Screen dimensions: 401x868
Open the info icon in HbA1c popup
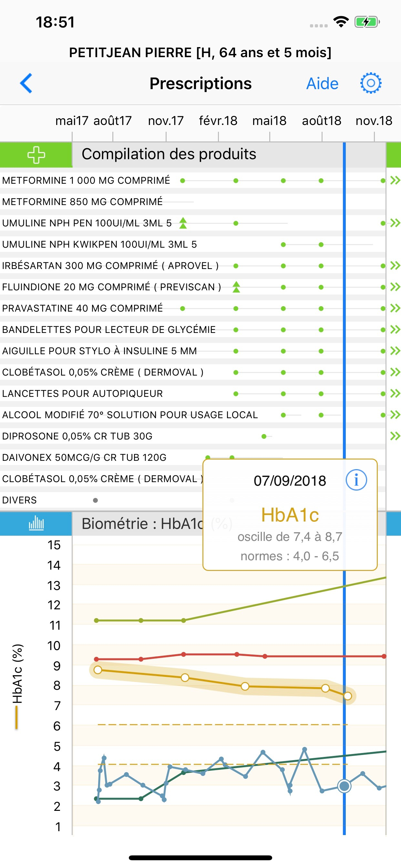tap(356, 480)
